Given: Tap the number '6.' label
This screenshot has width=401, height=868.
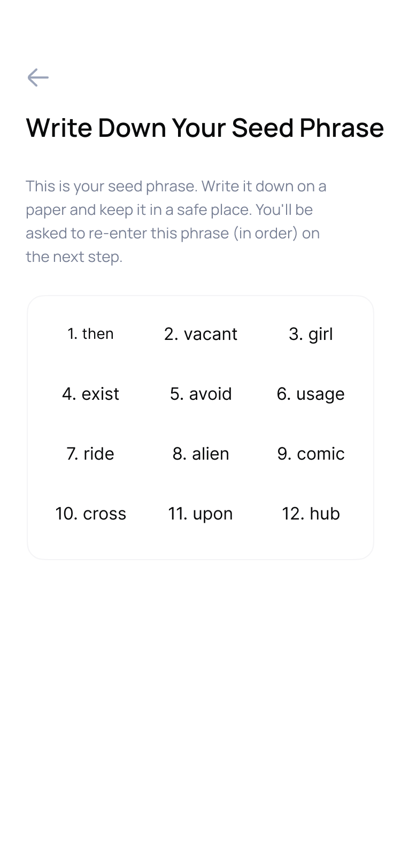Looking at the screenshot, I should (x=283, y=394).
